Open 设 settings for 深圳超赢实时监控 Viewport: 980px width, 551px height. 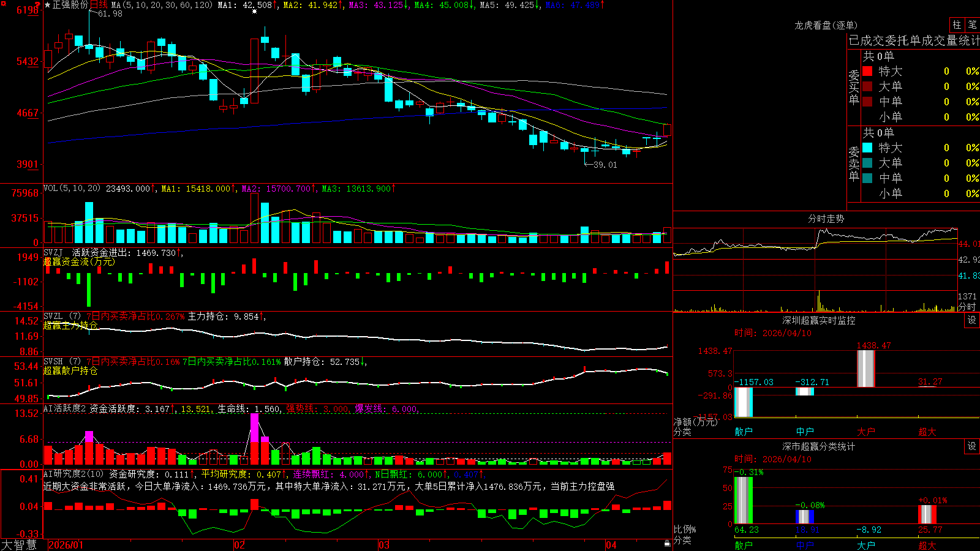tap(972, 320)
